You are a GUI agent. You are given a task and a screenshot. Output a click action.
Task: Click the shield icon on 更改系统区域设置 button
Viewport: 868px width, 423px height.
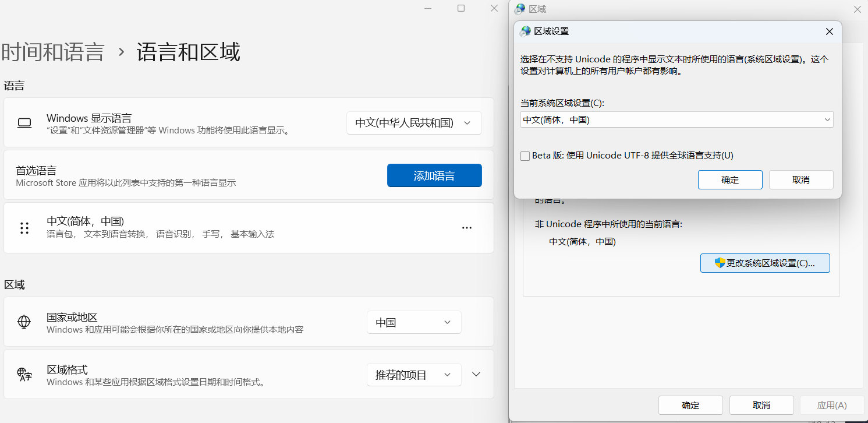tap(720, 263)
